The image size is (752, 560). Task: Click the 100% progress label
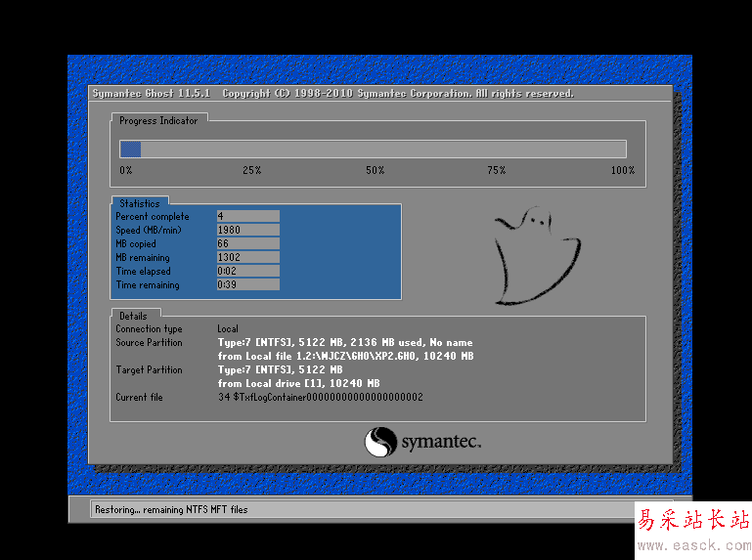[x=623, y=170]
